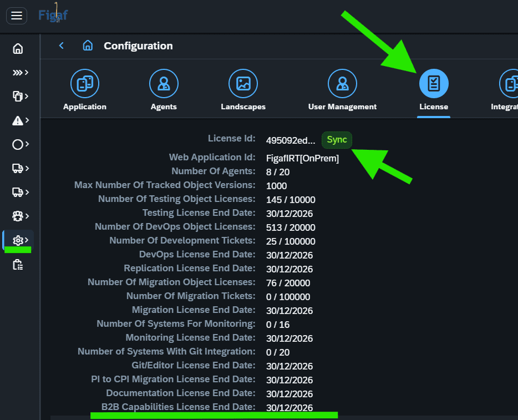Click the 'Max Number Of Tracked Object Versions:' label
The height and width of the screenshot is (420, 518).
(x=165, y=185)
